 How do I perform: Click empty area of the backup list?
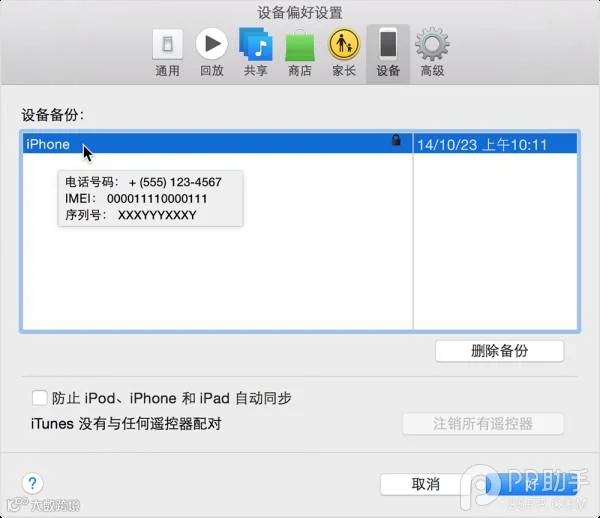[x=218, y=279]
